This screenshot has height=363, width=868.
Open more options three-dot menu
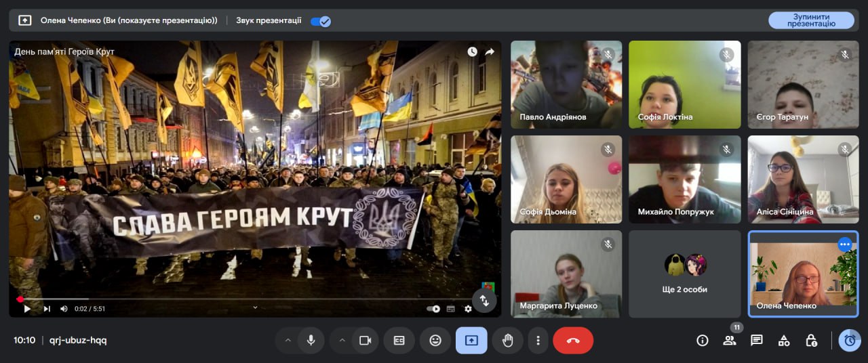[538, 341]
